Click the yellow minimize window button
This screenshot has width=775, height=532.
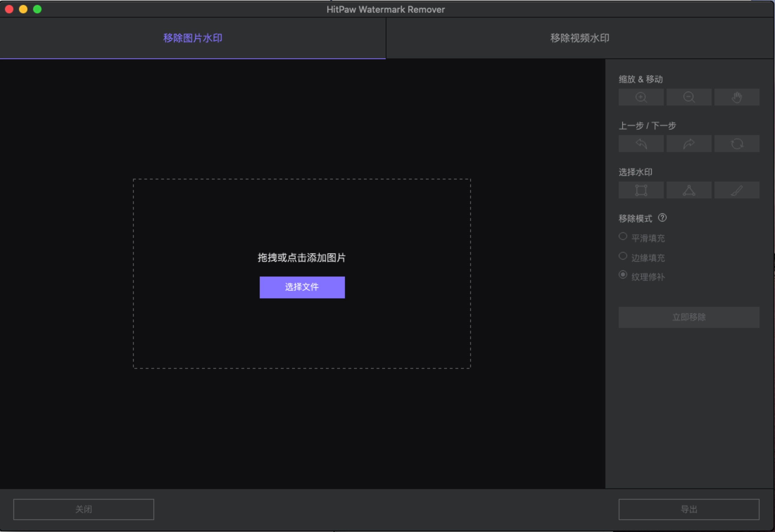pyautogui.click(x=23, y=9)
